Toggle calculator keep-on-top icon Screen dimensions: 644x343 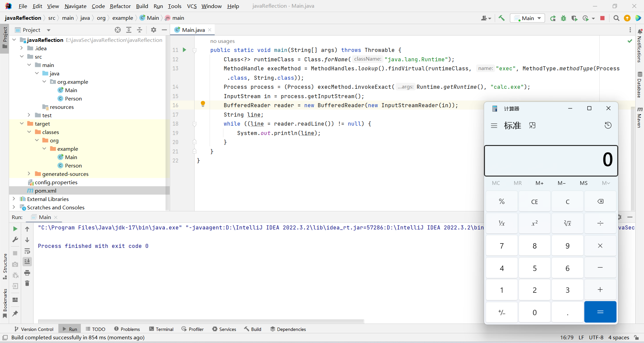532,126
